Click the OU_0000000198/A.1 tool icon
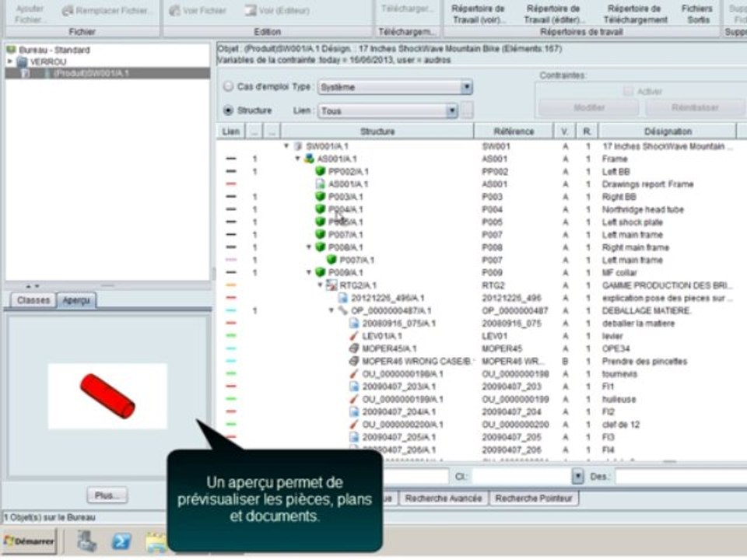The height and width of the screenshot is (560, 747). (x=354, y=374)
